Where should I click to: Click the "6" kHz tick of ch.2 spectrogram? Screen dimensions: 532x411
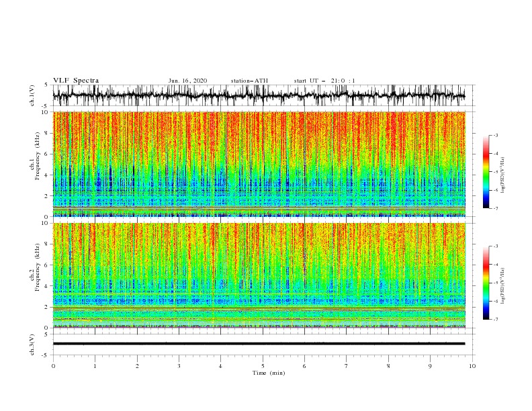coord(47,265)
